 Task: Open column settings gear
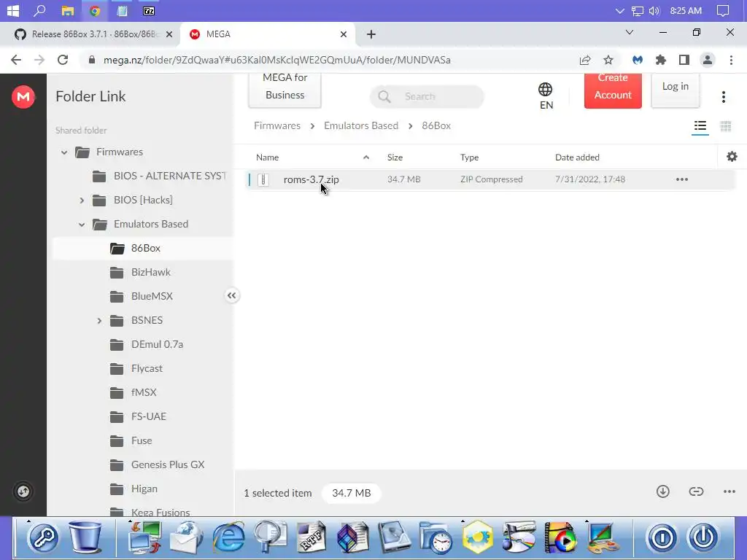tap(732, 157)
